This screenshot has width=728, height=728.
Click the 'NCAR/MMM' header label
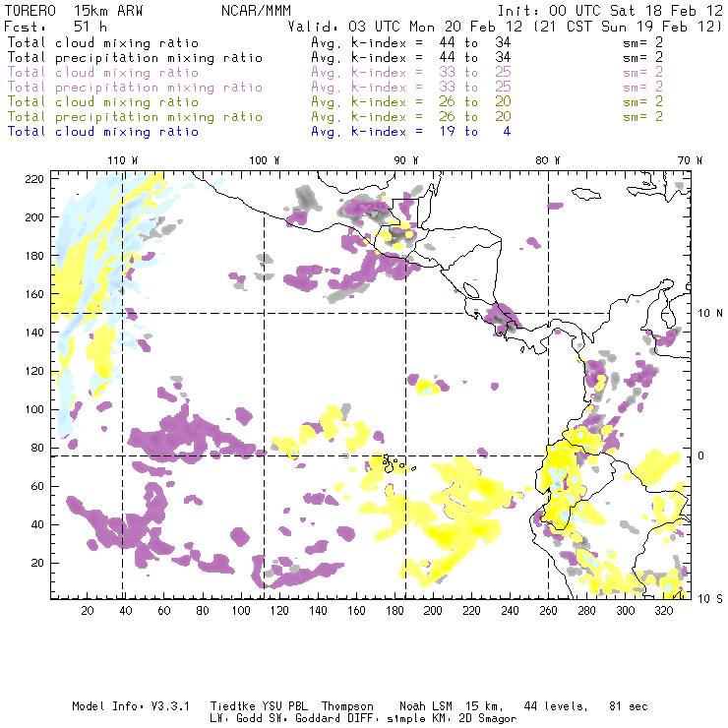pyautogui.click(x=257, y=11)
